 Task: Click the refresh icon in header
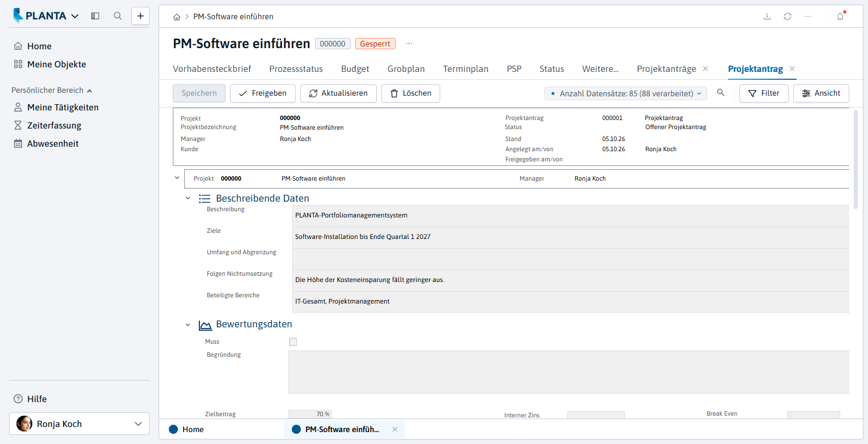[788, 16]
